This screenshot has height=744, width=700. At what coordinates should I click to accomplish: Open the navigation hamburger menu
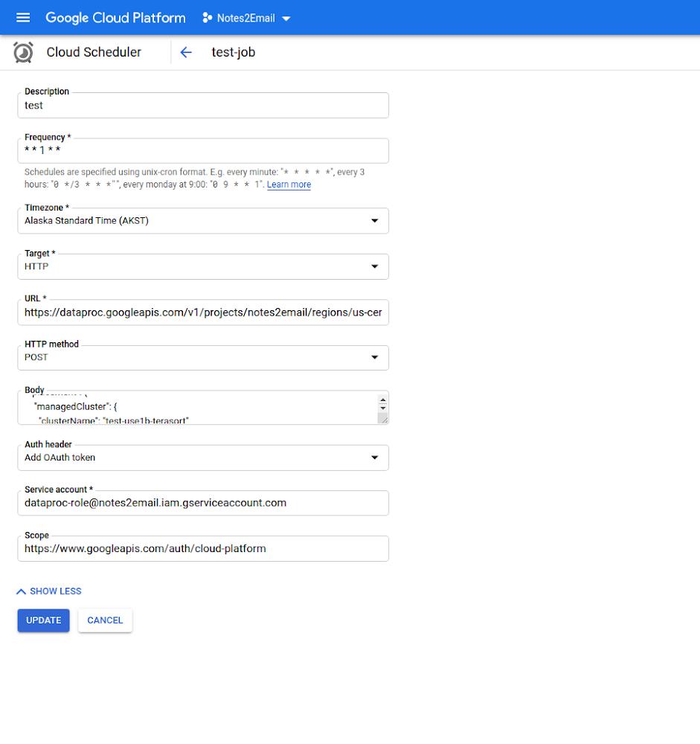coord(22,18)
